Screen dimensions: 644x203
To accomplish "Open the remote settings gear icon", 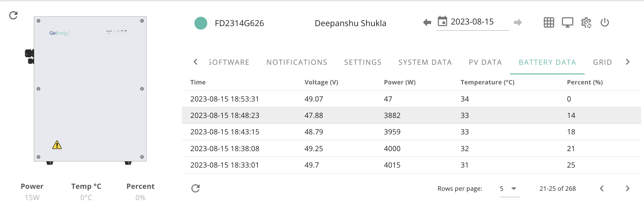I will coord(586,23).
